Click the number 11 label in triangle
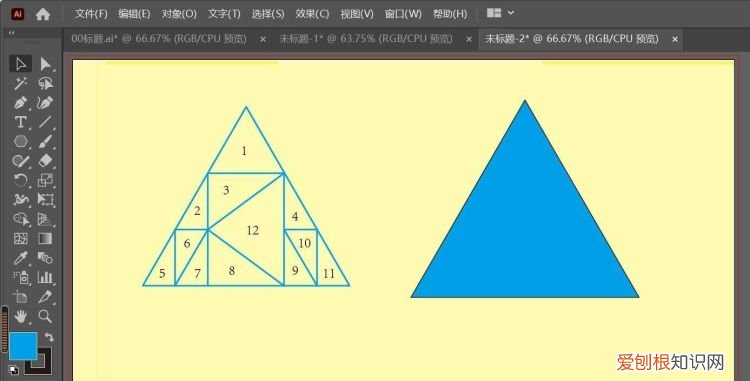 329,274
